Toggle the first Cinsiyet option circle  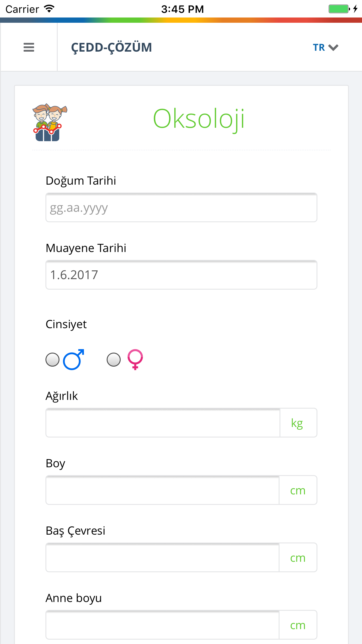tap(53, 360)
